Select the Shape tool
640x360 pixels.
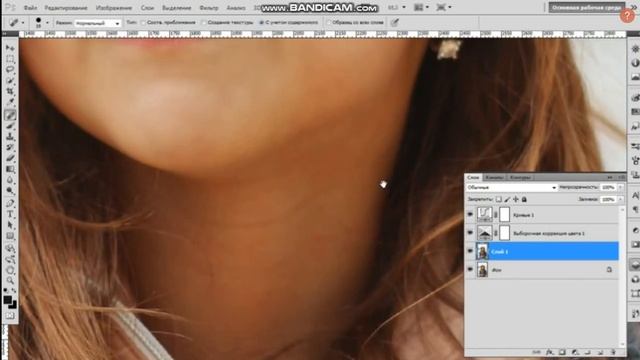coord(10,236)
